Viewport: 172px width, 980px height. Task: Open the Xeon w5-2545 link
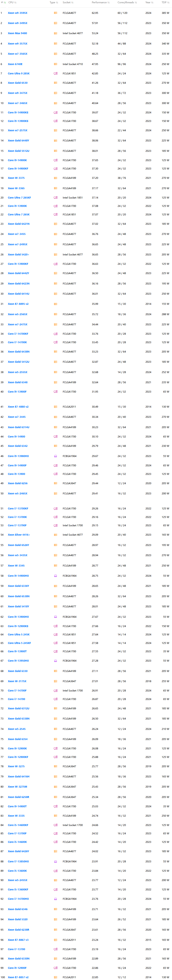click(17, 729)
